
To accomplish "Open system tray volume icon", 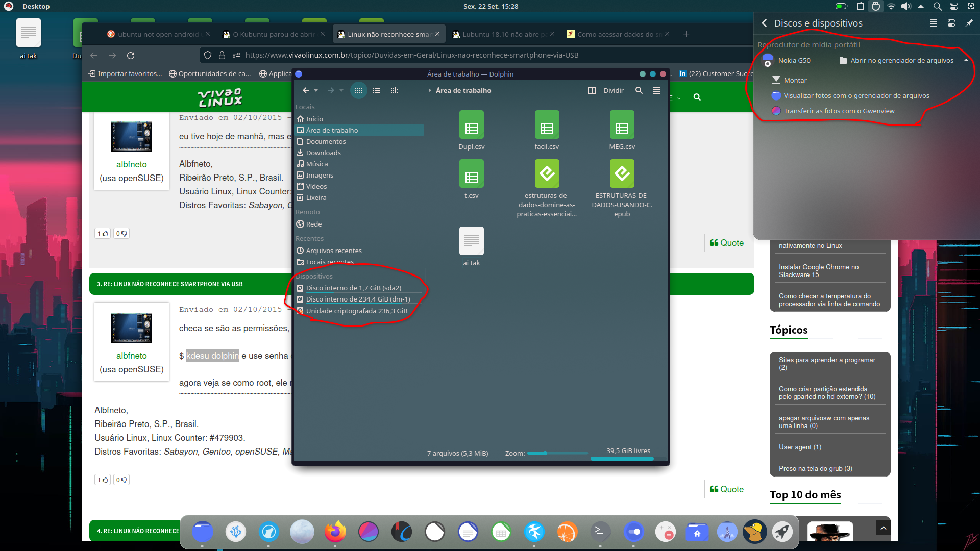I will [906, 6].
